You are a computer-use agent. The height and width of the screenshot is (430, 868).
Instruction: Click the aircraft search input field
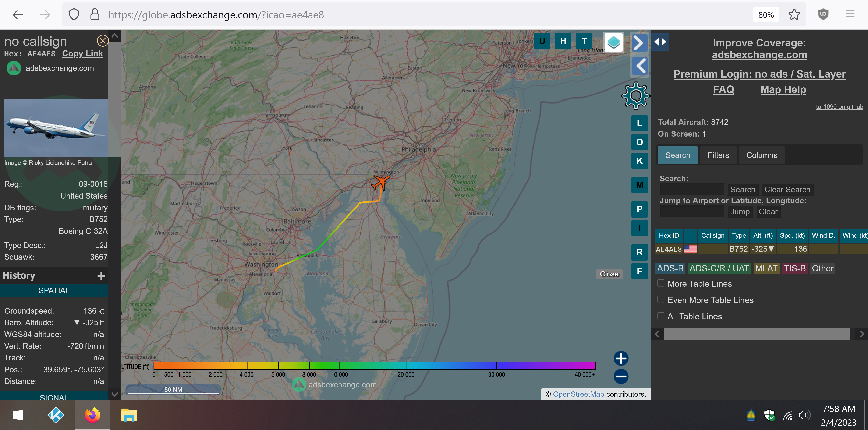click(x=691, y=189)
